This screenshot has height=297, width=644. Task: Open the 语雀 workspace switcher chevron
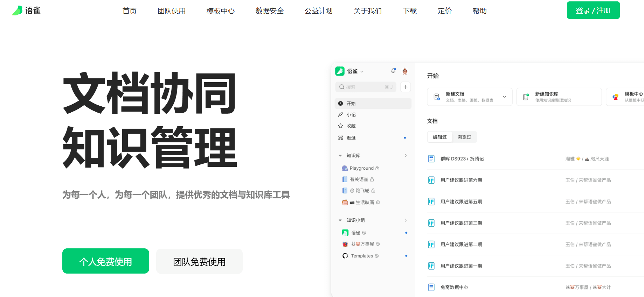pos(362,72)
